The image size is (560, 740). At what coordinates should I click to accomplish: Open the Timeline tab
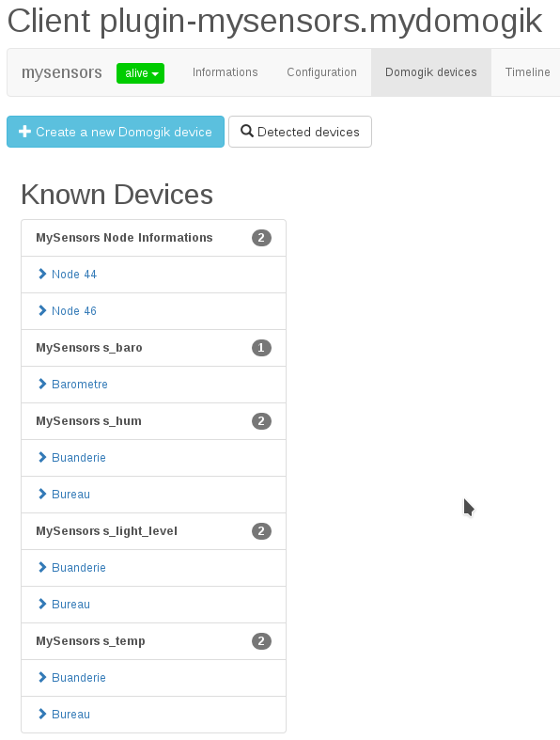527,72
